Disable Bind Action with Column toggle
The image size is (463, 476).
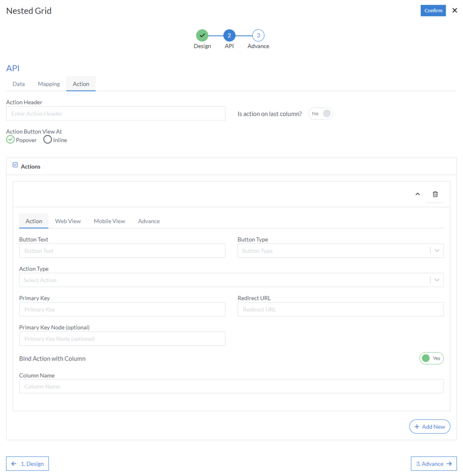[x=431, y=358]
